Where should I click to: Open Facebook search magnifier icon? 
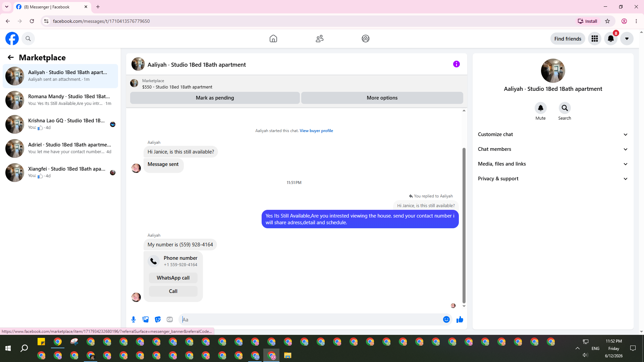click(x=28, y=39)
